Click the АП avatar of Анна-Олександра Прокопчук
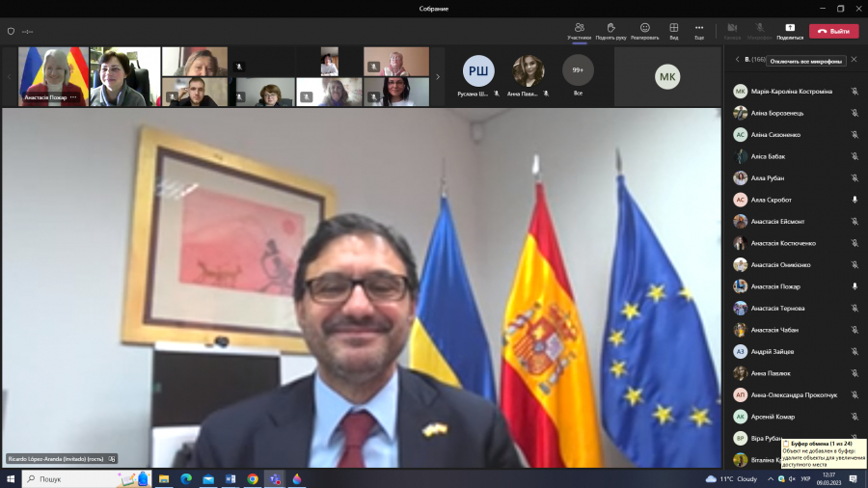Image resolution: width=868 pixels, height=488 pixels. coord(740,395)
